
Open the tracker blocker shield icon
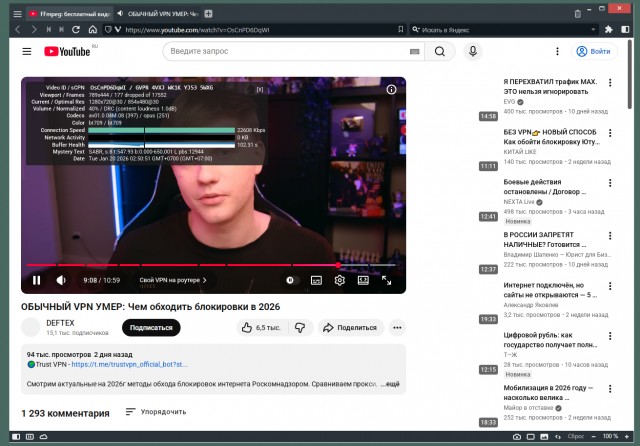coord(108,29)
